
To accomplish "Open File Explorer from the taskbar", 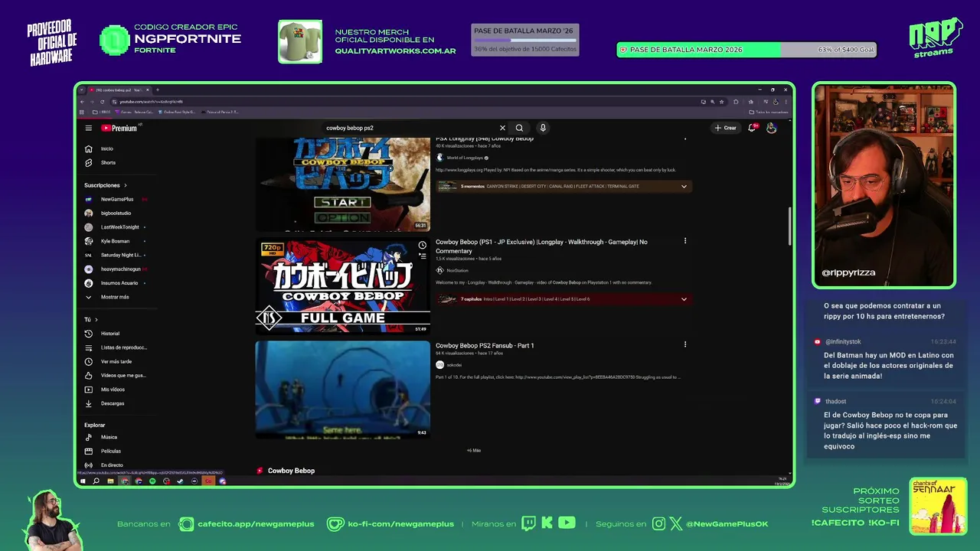I will [x=110, y=481].
